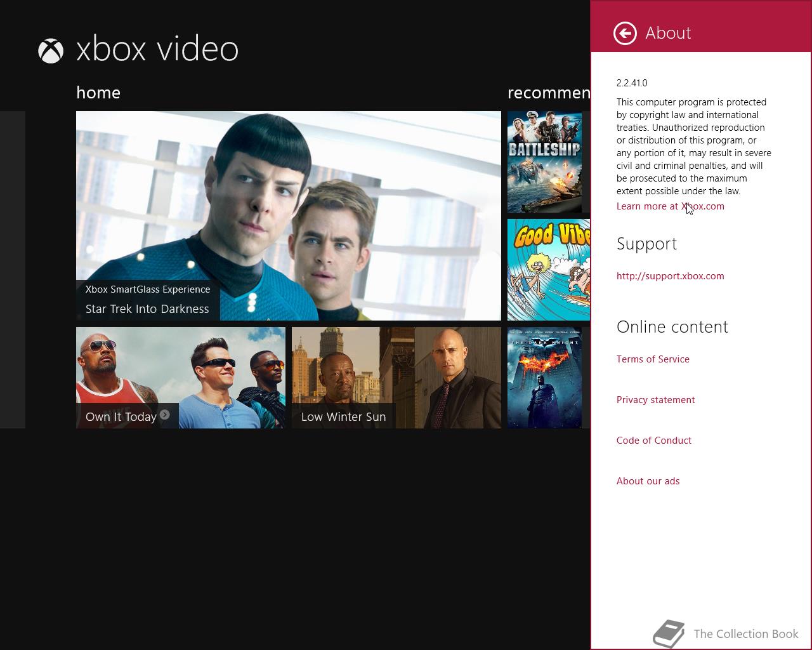Click Xbox SmartGlass Experience caption
This screenshot has width=812, height=650.
[x=148, y=289]
